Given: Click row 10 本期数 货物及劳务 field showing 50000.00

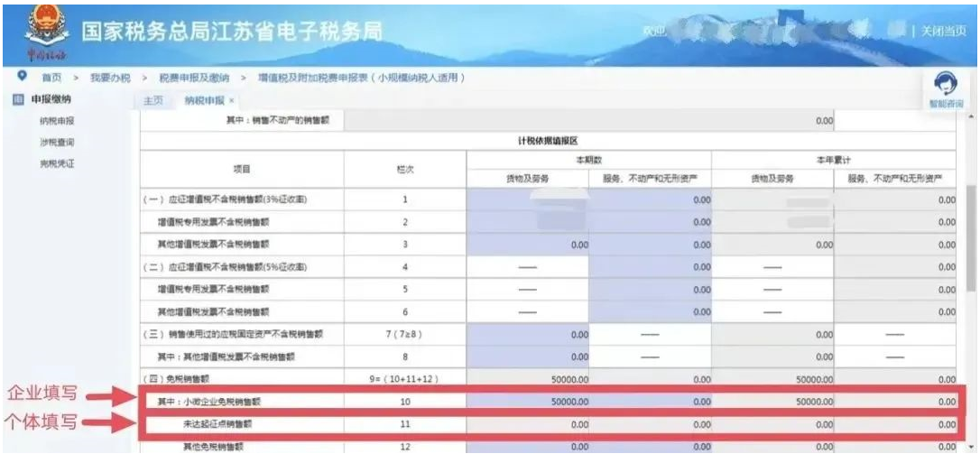Looking at the screenshot, I should coord(528,402).
